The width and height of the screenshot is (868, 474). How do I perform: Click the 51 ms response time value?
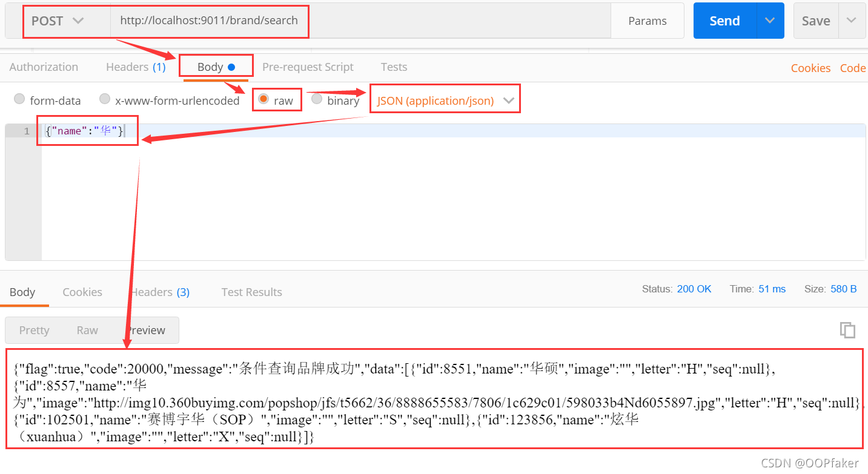[x=772, y=289]
